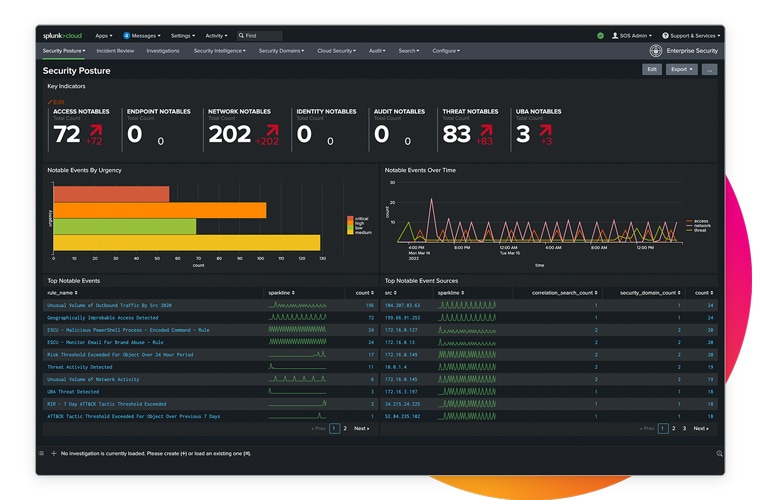Click the critical urgency bar in chart
The width and height of the screenshot is (760, 500).
click(111, 194)
